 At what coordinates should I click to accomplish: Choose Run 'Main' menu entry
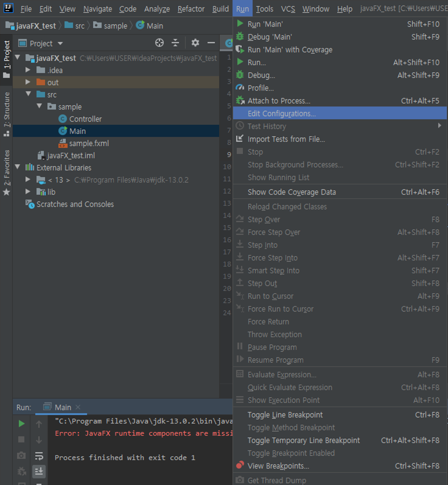click(x=340, y=24)
